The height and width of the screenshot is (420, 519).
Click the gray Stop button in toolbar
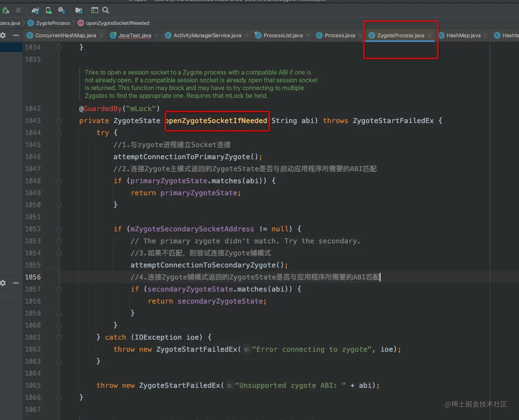(x=18, y=10)
